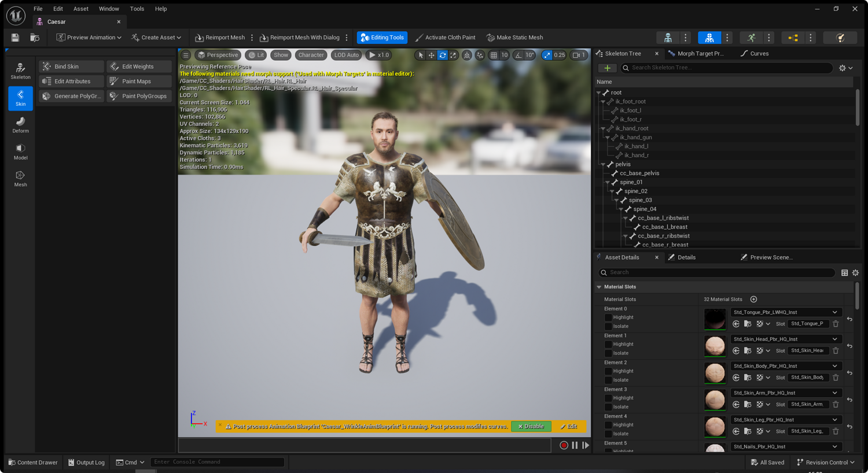Image resolution: width=868 pixels, height=473 pixels.
Task: Open the viewport options hamburger menu
Action: pyautogui.click(x=186, y=55)
